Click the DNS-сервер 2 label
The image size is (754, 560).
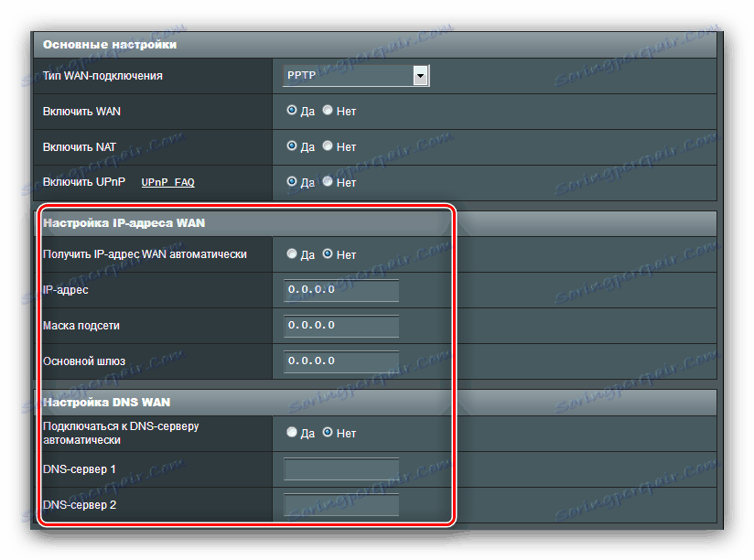tap(80, 505)
